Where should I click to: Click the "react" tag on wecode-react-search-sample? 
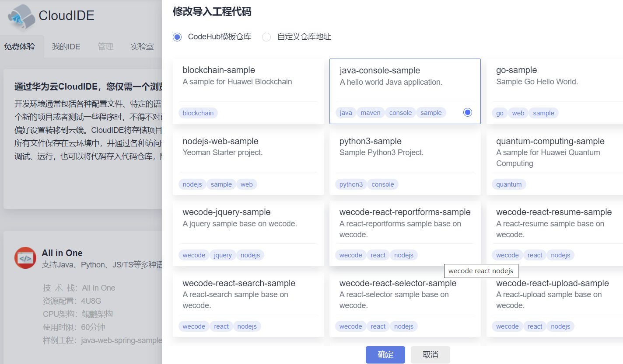[221, 326]
